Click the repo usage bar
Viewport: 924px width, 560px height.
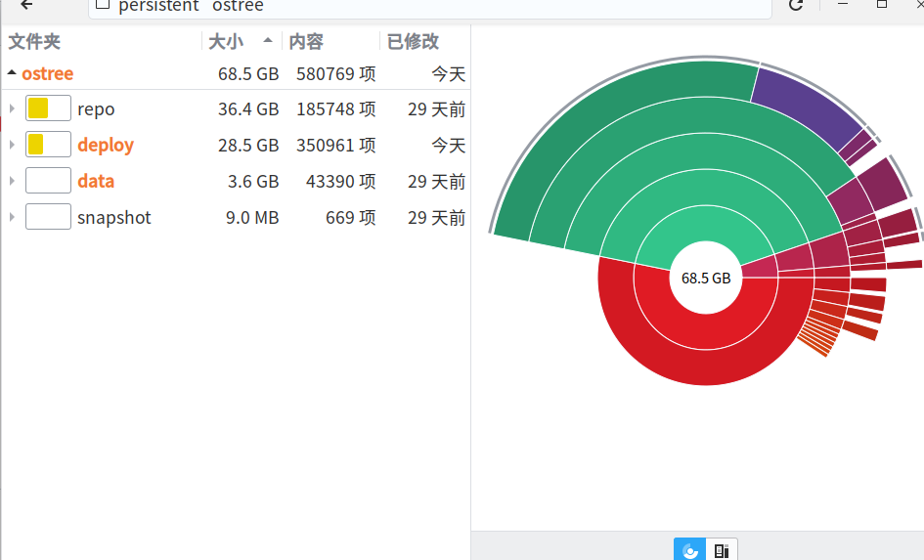tap(48, 108)
